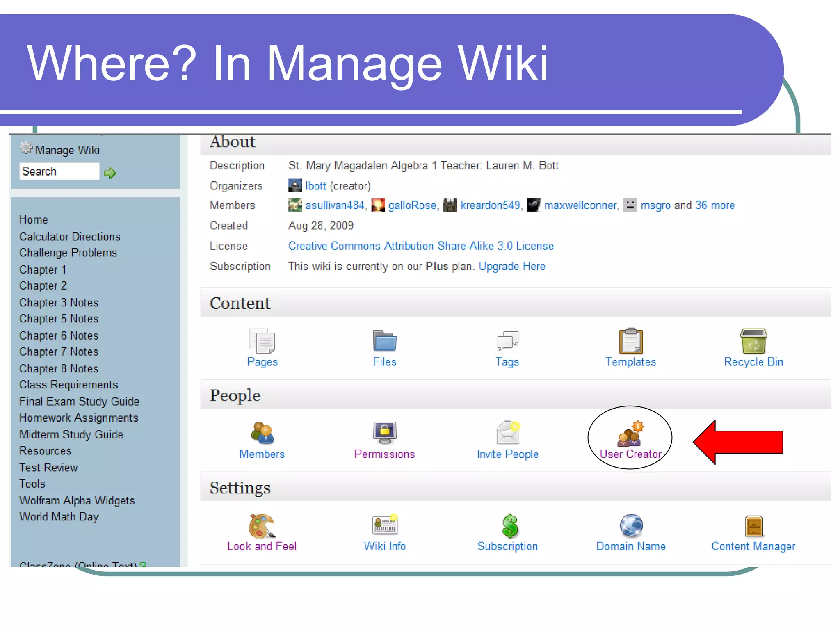Click the Invite People text link
Screen dimensions: 840x630
[508, 454]
